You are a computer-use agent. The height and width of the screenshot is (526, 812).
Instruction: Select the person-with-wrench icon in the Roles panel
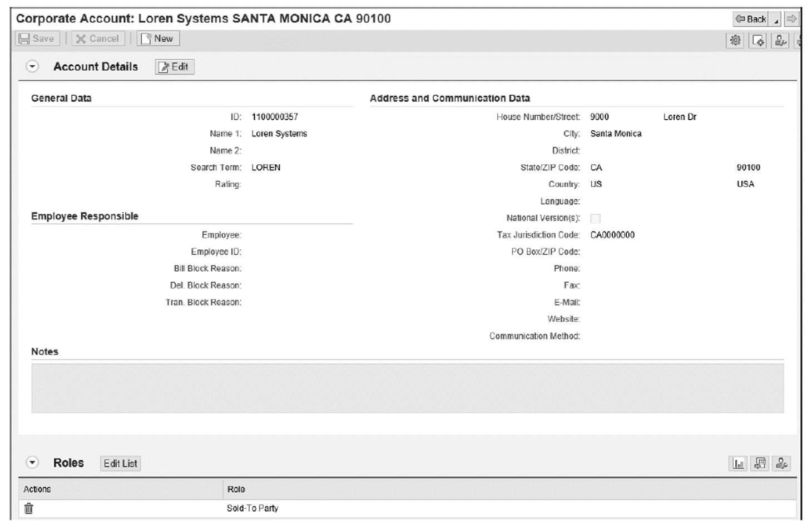point(781,463)
